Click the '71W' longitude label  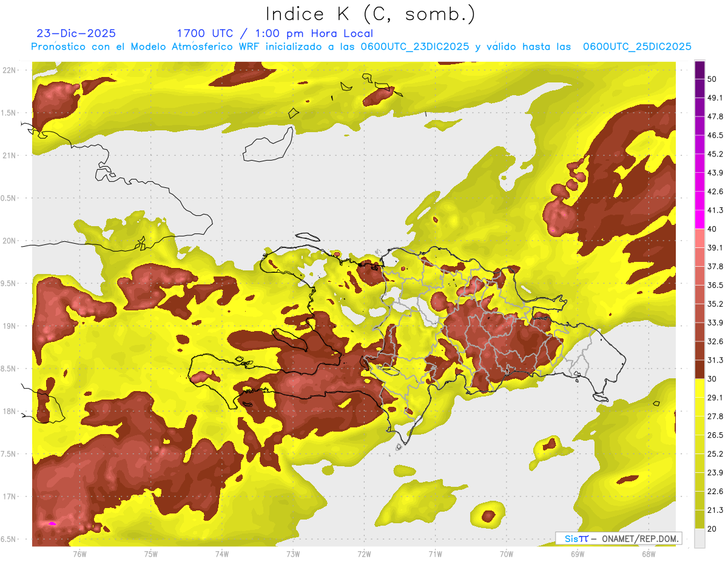pos(435,554)
